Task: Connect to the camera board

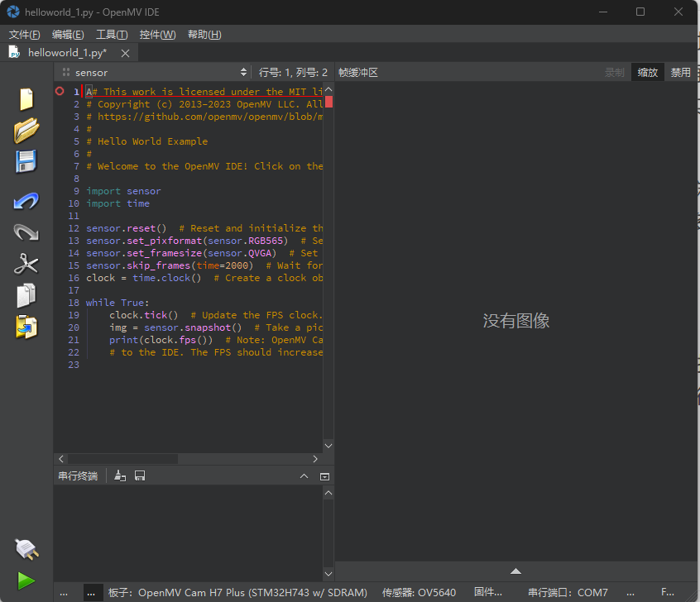Action: [26, 549]
